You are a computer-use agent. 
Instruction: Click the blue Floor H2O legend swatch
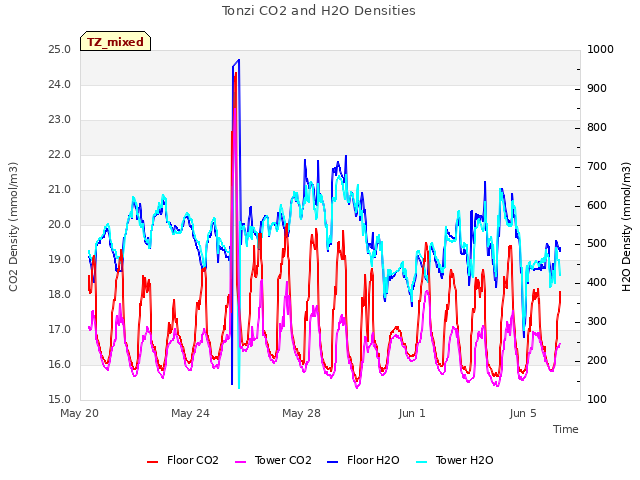pyautogui.click(x=333, y=462)
